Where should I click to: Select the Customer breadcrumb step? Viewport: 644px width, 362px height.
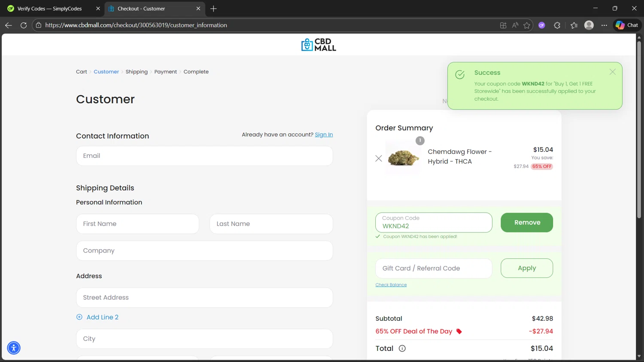(106, 72)
